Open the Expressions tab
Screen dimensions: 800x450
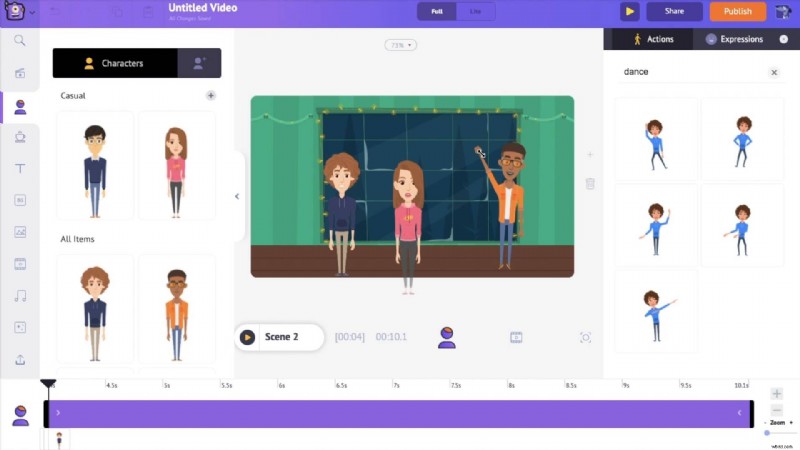coord(734,39)
